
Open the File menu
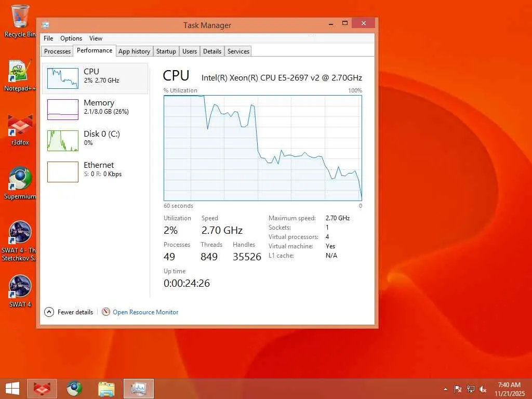click(x=48, y=38)
